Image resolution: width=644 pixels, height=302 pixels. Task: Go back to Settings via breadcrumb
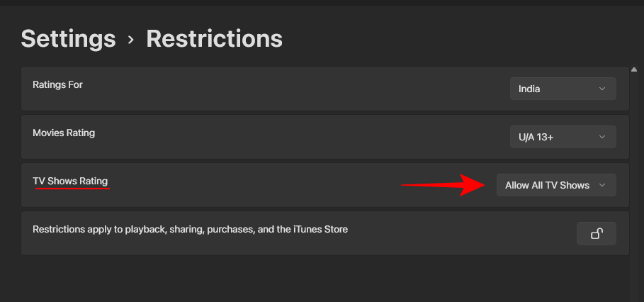tap(68, 38)
